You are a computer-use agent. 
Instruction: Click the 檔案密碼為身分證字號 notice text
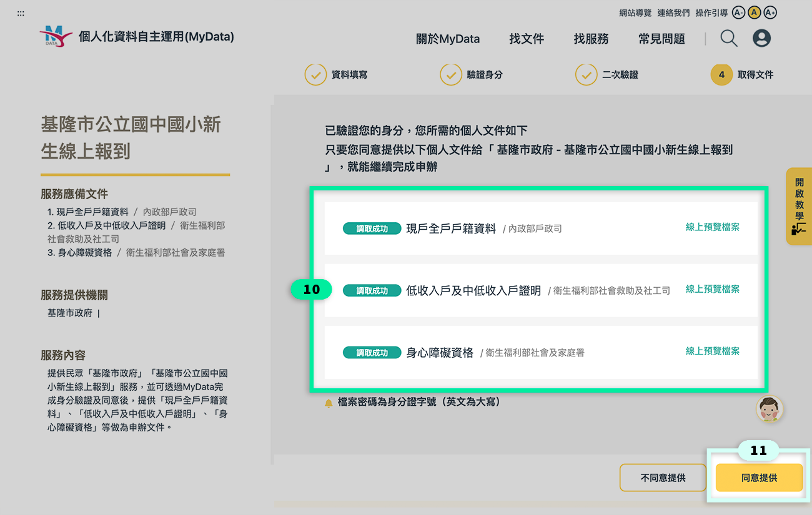(x=419, y=403)
